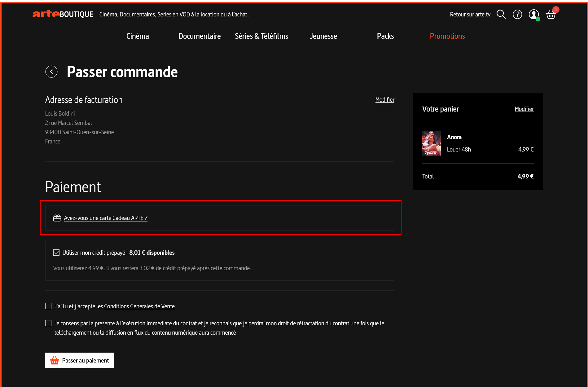This screenshot has height=387, width=588.
Task: Click the name Louis Boldini
Action: [x=60, y=113]
